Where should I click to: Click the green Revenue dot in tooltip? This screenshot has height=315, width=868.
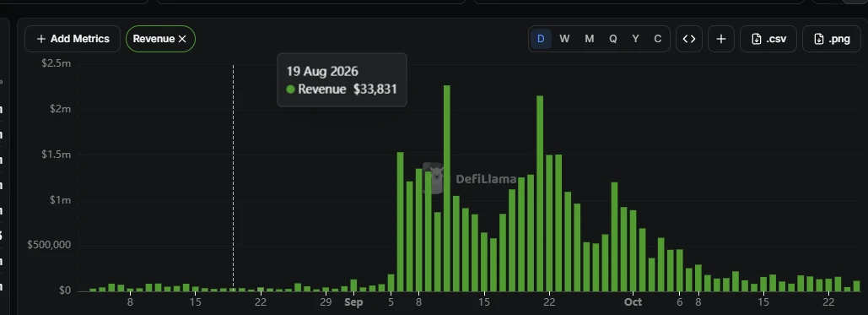(291, 90)
